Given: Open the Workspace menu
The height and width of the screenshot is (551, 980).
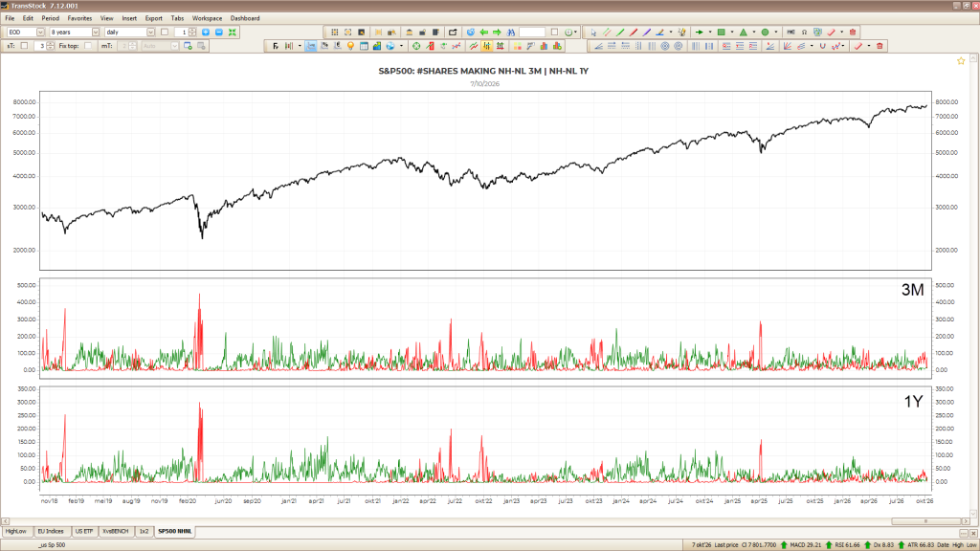Looking at the screenshot, I should [207, 18].
